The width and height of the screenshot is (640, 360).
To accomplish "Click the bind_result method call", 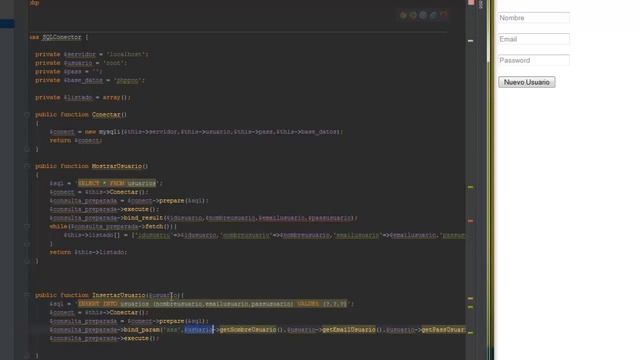I will click(143, 218).
